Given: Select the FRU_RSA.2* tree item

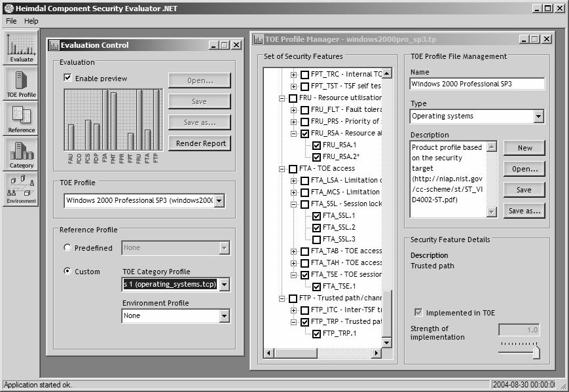Looking at the screenshot, I should click(341, 156).
